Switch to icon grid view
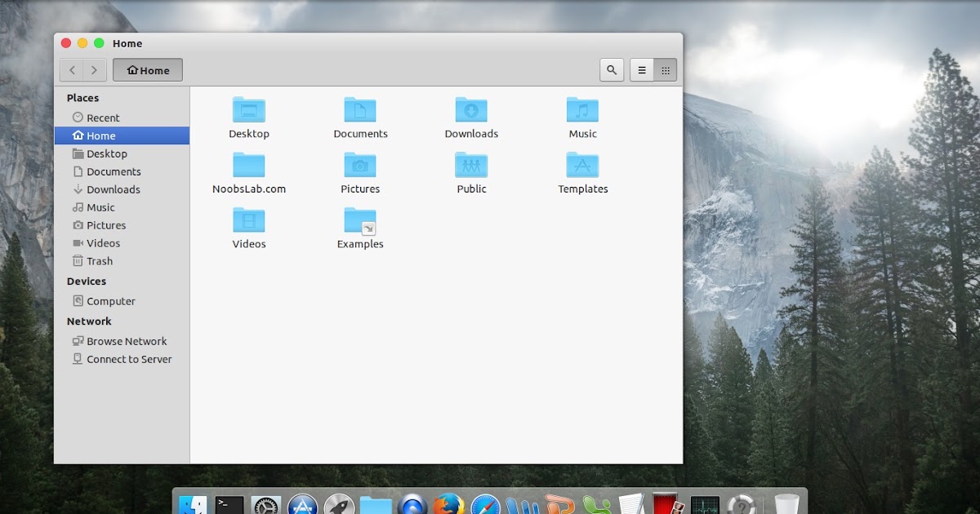This screenshot has width=980, height=514. click(x=666, y=70)
